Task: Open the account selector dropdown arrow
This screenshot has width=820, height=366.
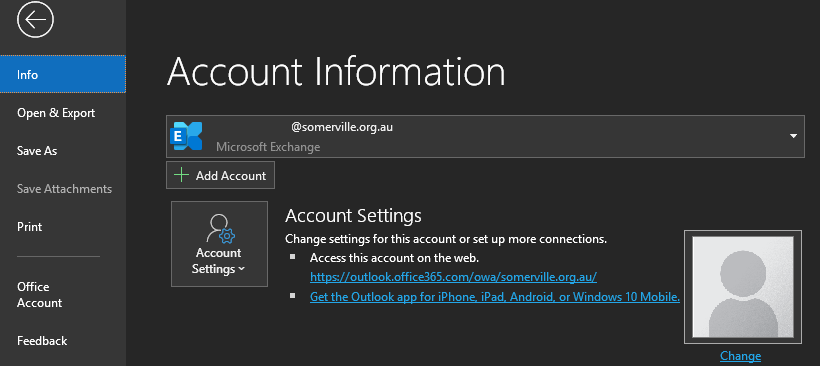Action: coord(793,136)
